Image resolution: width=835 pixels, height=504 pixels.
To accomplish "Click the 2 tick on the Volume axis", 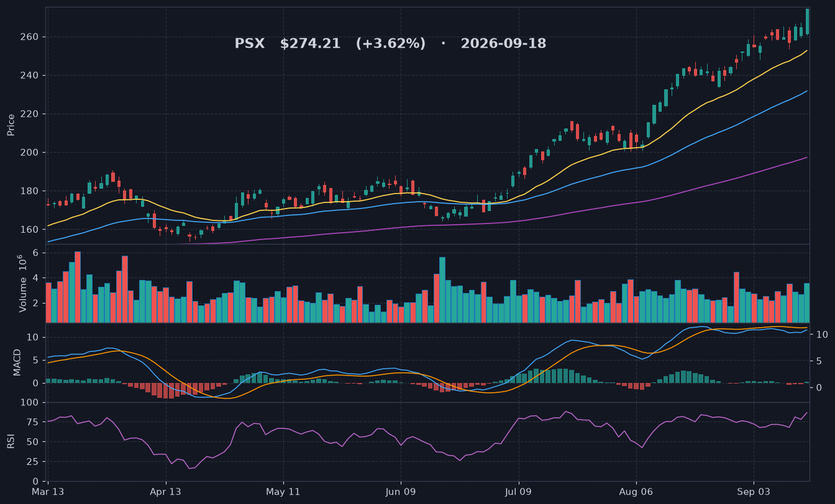I will [36, 304].
